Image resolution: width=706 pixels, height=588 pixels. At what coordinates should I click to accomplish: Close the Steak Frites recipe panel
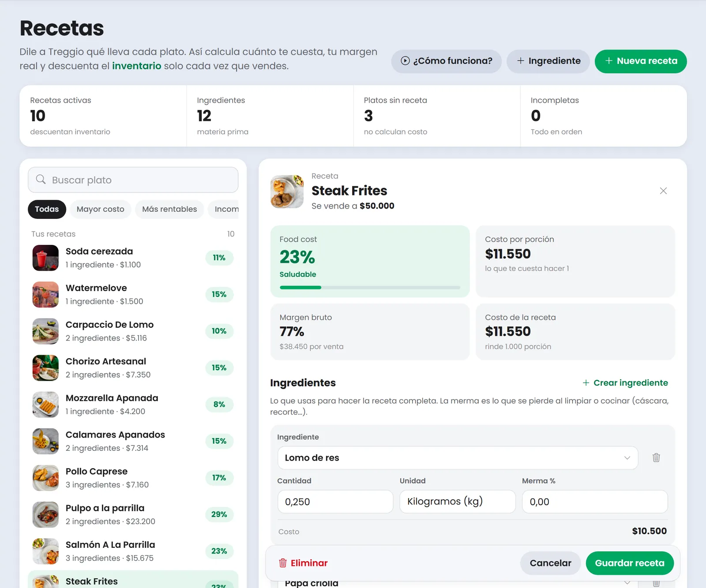[663, 191]
